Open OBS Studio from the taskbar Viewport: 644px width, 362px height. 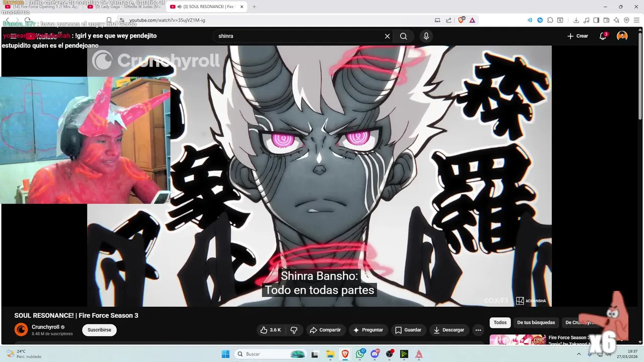[389, 354]
